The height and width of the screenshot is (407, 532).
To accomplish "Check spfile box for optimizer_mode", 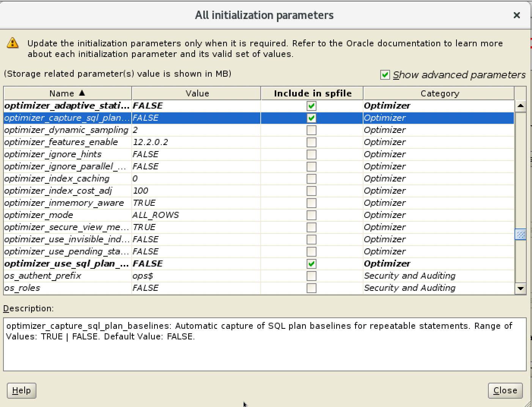I will 312,215.
